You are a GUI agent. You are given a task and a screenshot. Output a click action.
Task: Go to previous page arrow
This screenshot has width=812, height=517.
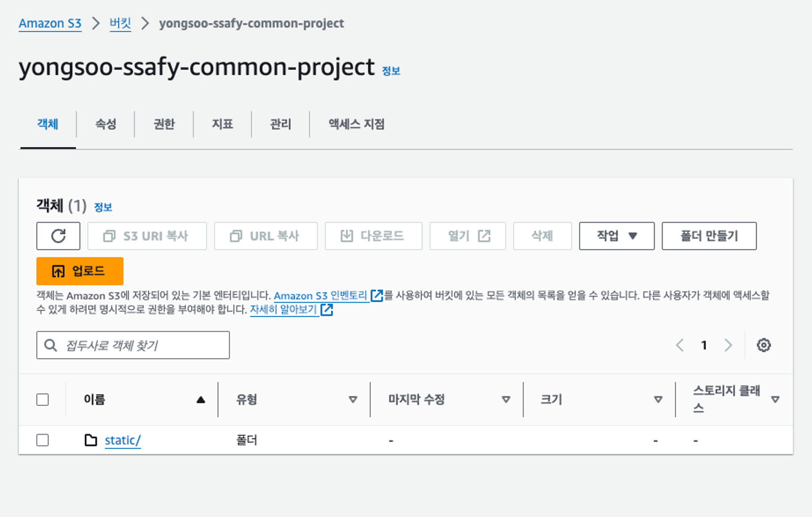680,345
